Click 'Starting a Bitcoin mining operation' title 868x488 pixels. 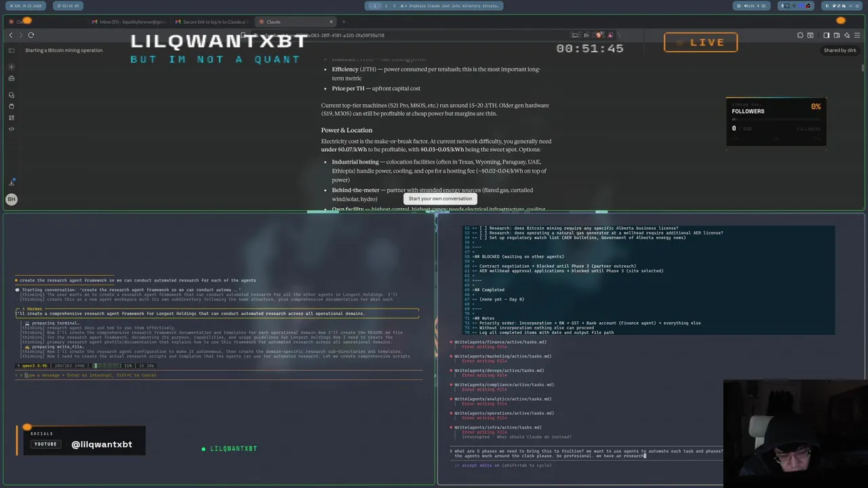64,50
